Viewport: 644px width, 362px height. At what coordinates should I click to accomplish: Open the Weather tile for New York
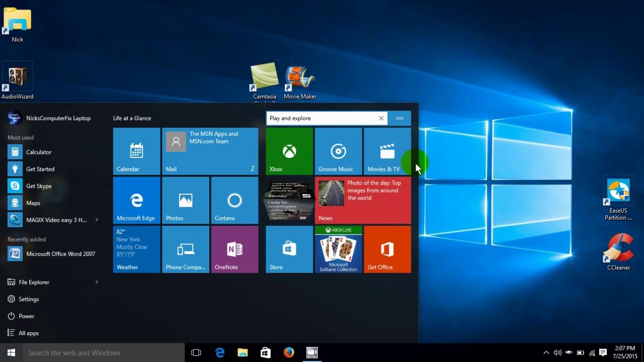(x=136, y=249)
